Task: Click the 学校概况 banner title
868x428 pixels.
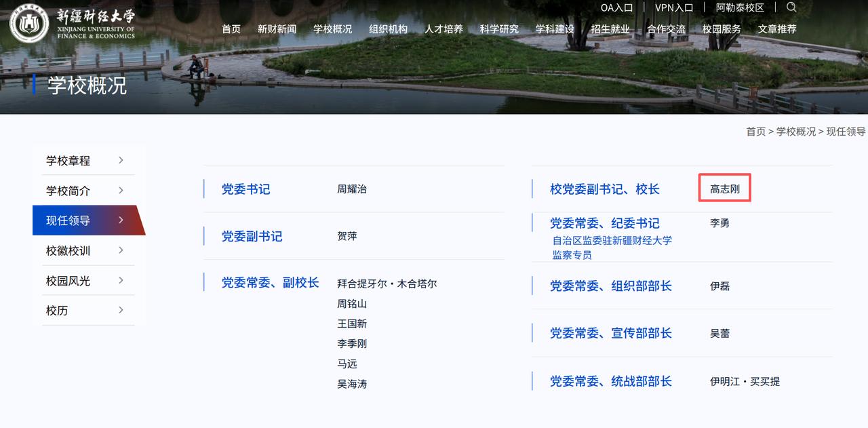Action: (x=87, y=85)
